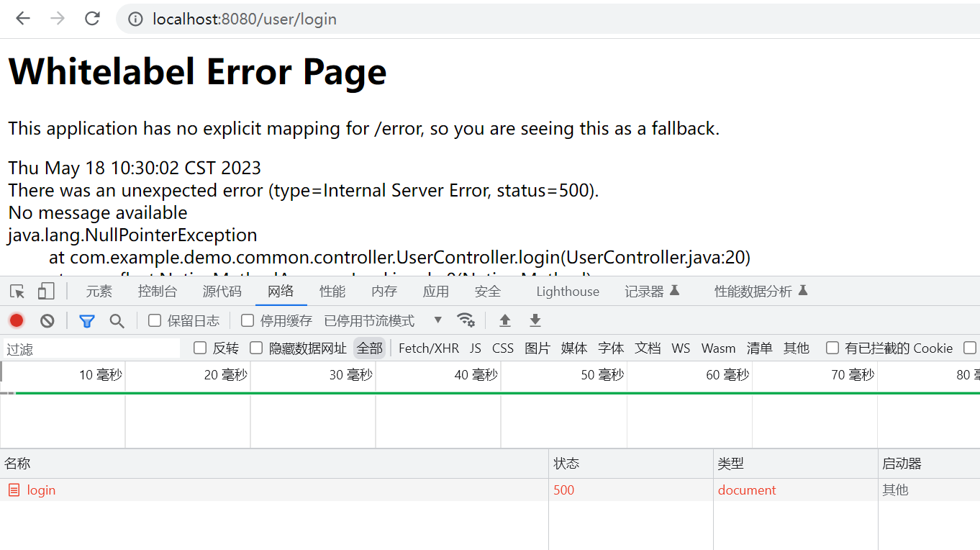The width and height of the screenshot is (980, 550).
Task: Toggle the device toolbar icon
Action: pyautogui.click(x=46, y=292)
